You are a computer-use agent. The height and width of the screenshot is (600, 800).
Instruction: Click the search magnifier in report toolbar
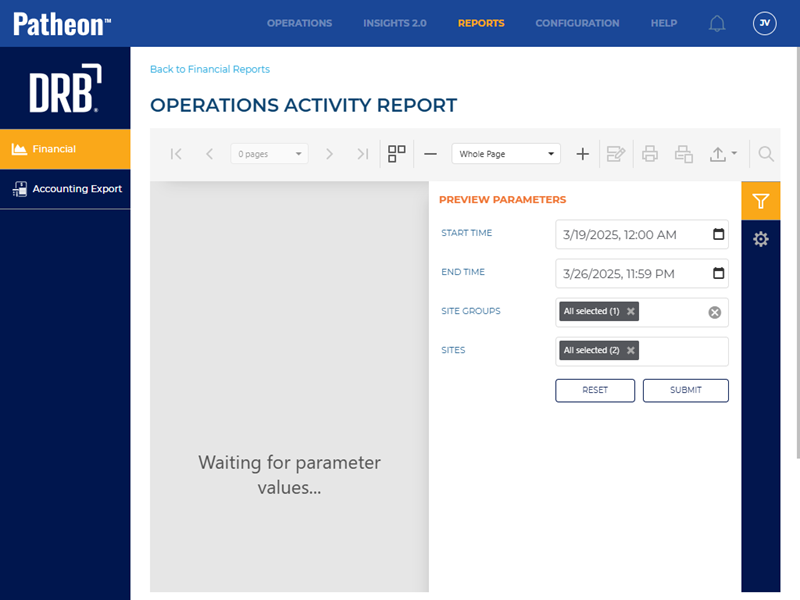click(x=766, y=154)
